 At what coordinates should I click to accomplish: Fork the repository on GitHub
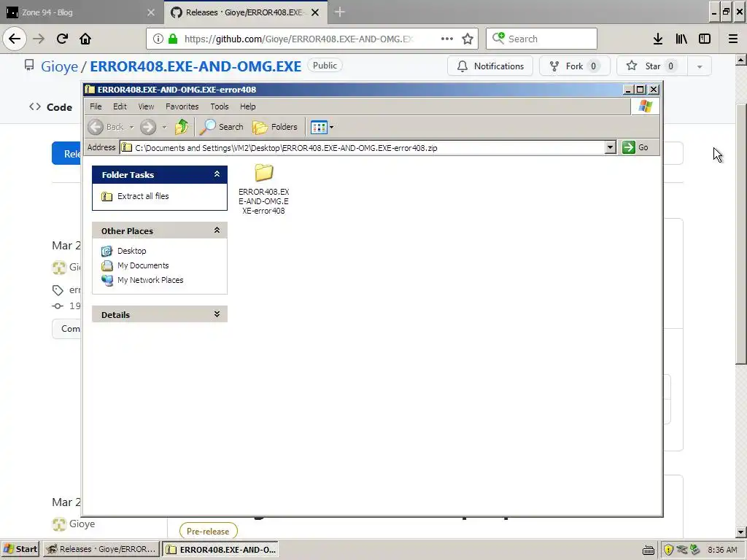point(575,66)
